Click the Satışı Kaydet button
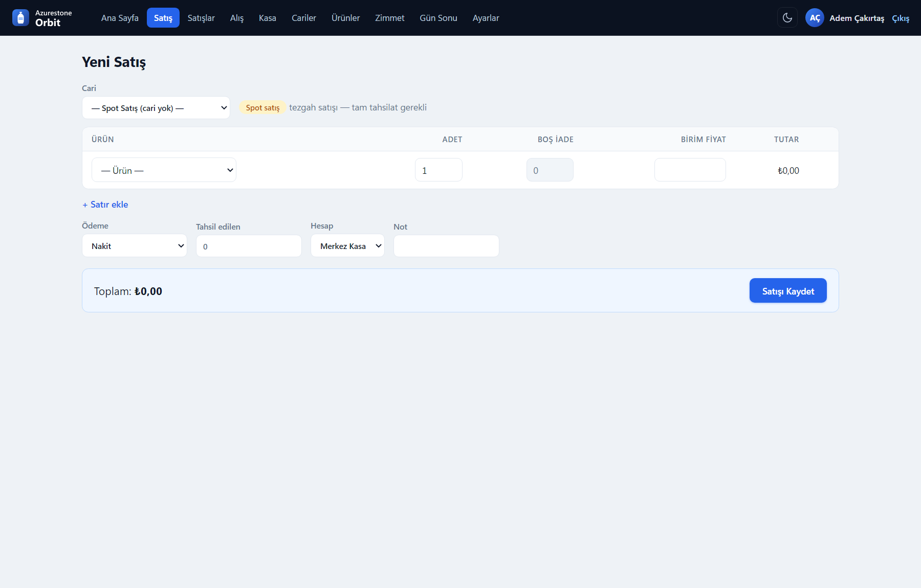921x588 pixels. (788, 290)
